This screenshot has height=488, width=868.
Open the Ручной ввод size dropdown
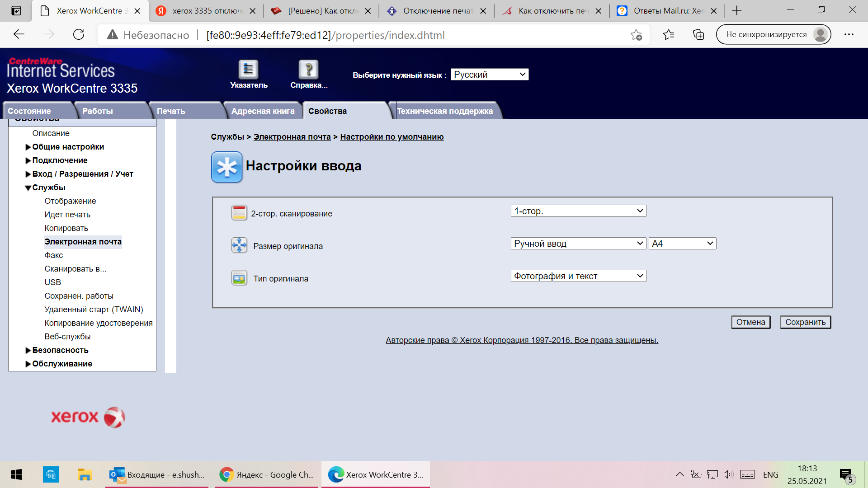pyautogui.click(x=578, y=244)
